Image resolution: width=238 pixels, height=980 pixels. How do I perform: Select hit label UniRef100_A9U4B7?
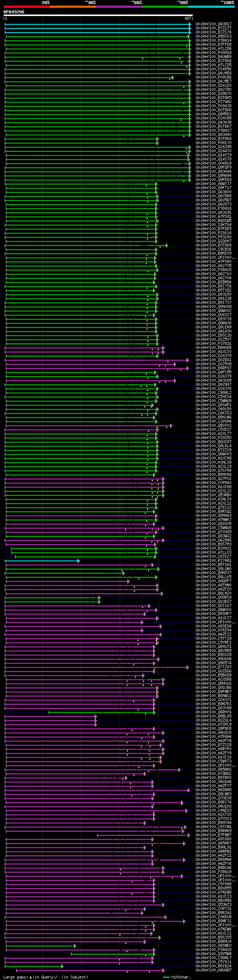[x=214, y=970]
